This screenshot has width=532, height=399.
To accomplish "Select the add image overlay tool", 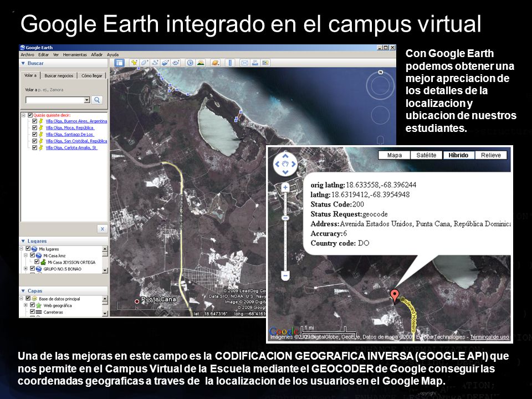I will click(165, 63).
